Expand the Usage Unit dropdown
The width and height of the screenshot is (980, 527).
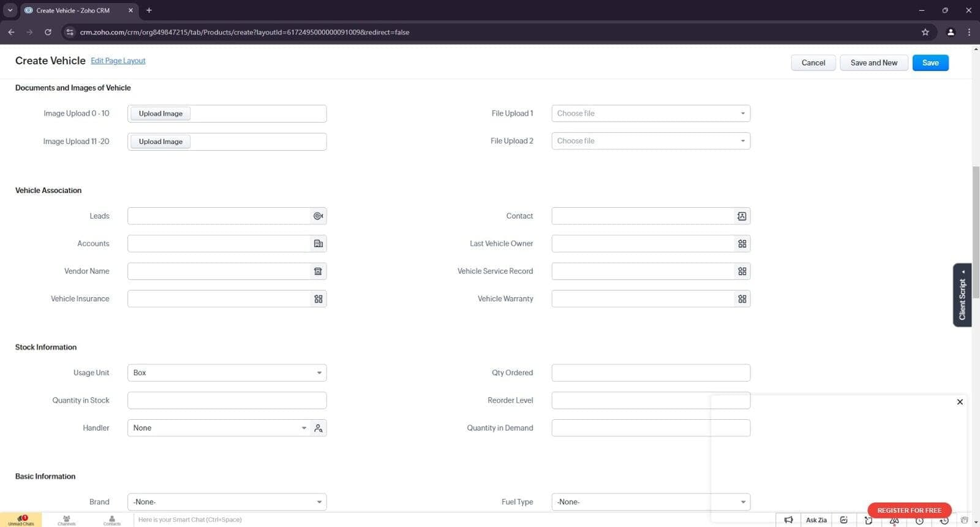[x=227, y=373]
